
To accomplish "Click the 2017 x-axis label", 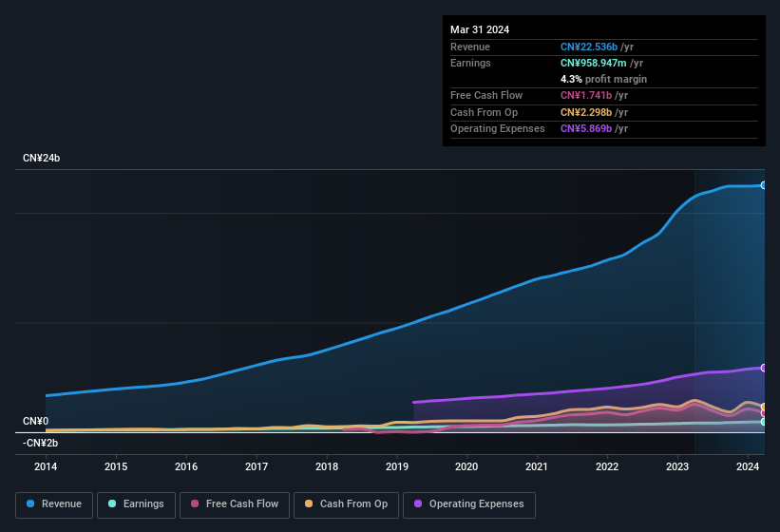I will (257, 466).
